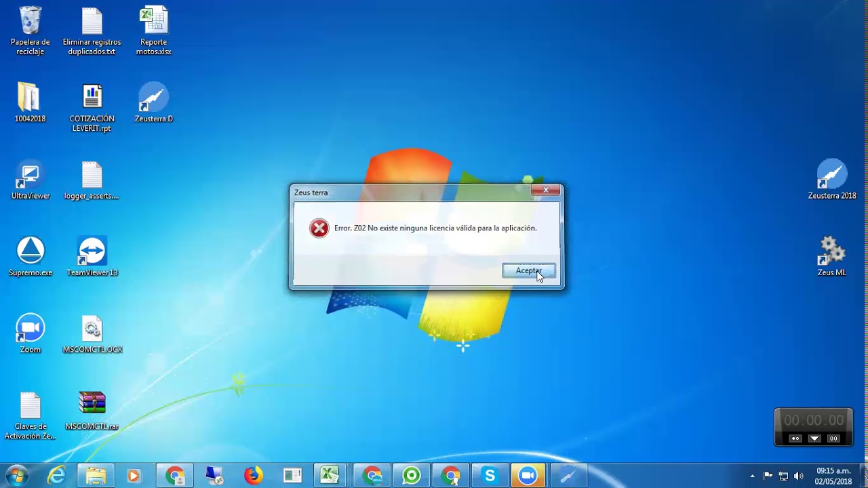The height and width of the screenshot is (488, 868).
Task: Open Chrome icon right beside the Skype icon
Action: click(x=451, y=476)
